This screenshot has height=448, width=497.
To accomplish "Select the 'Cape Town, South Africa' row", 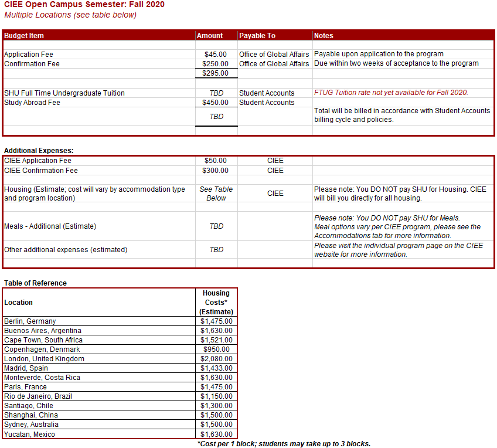I will coord(120,340).
